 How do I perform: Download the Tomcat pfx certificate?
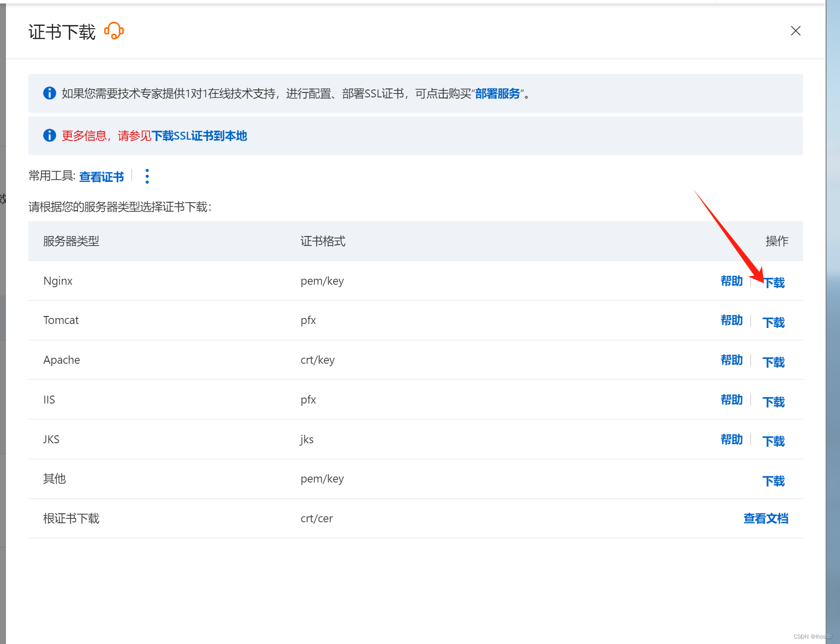click(774, 322)
